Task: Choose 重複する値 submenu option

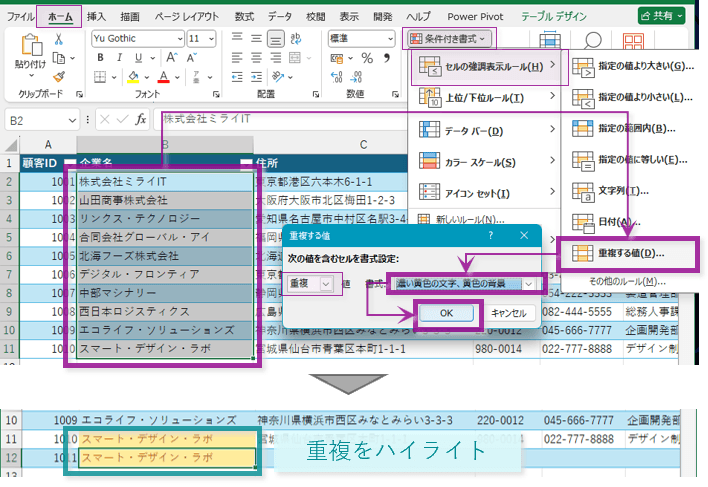Action: pos(628,254)
